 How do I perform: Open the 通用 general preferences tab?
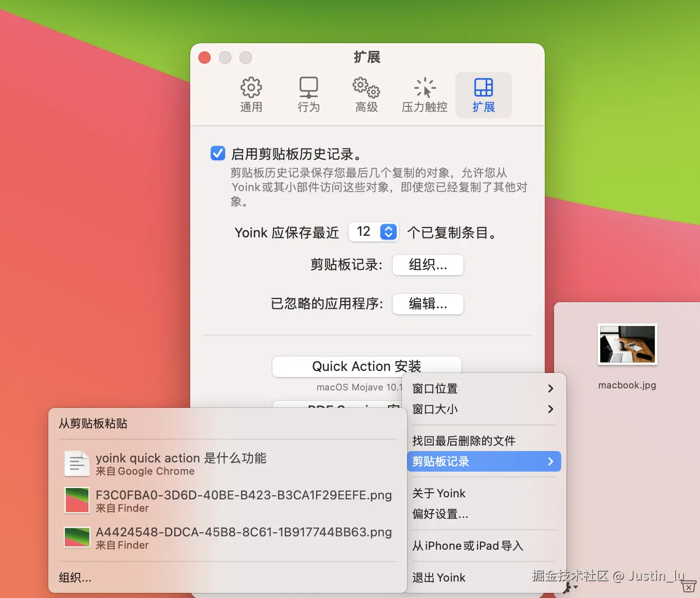tap(251, 95)
